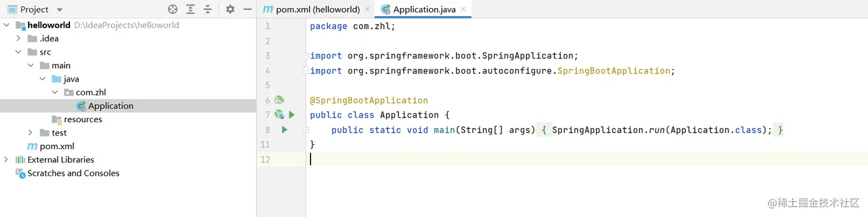Close the Application.java tab

[463, 10]
